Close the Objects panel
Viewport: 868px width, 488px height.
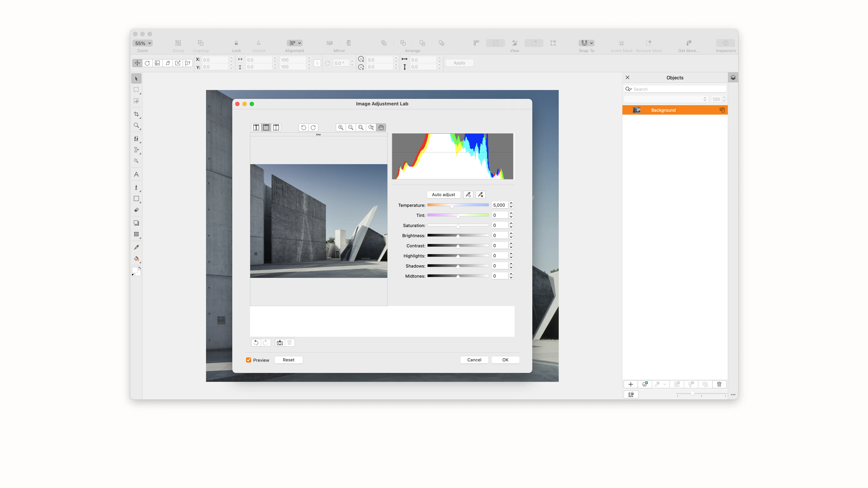pos(627,77)
